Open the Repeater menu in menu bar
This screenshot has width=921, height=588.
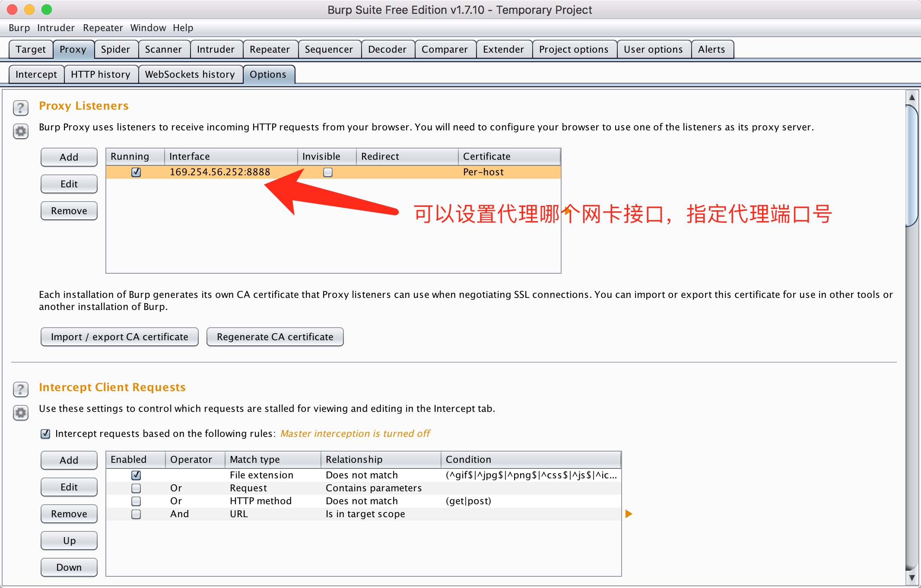(x=103, y=28)
